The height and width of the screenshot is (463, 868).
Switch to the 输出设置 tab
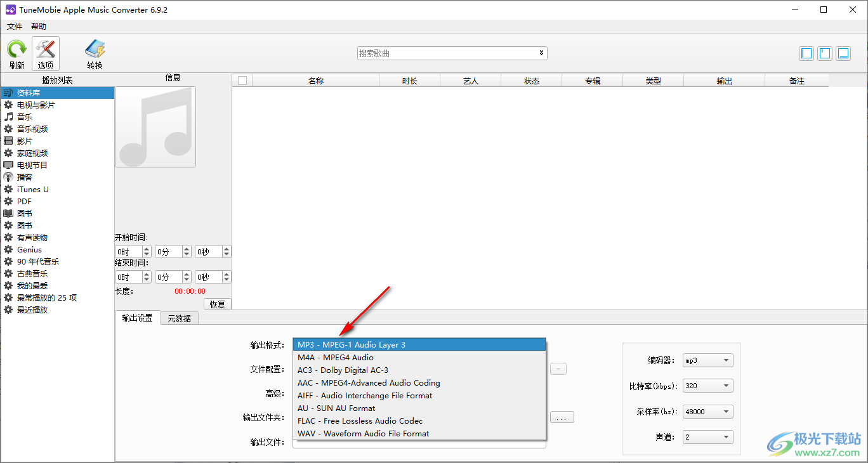pos(138,318)
